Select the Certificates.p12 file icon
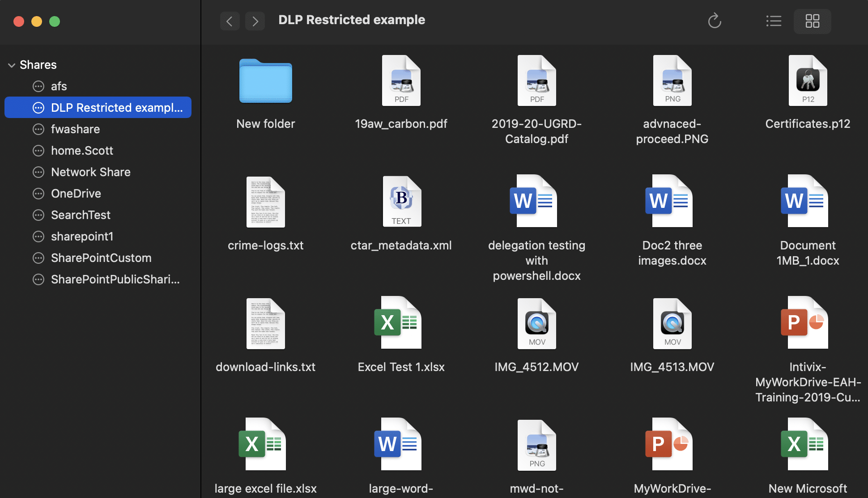The height and width of the screenshot is (498, 868). click(x=808, y=81)
